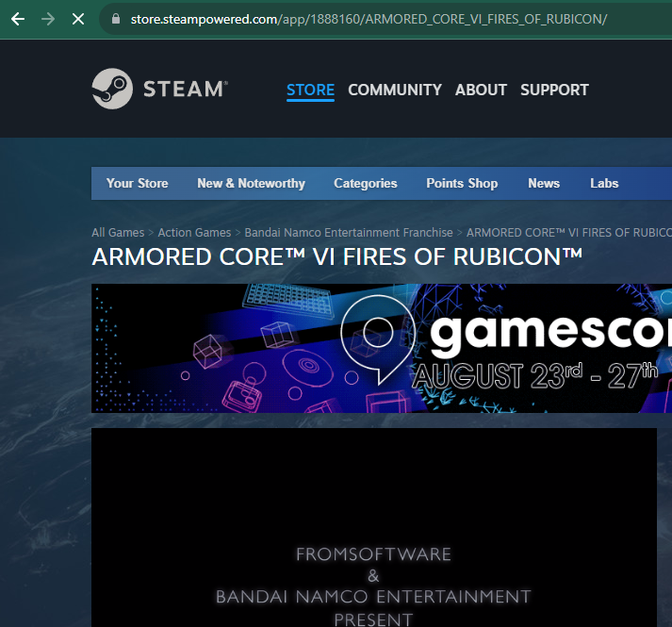
Task: Open the gamescom event banner
Action: (x=382, y=348)
